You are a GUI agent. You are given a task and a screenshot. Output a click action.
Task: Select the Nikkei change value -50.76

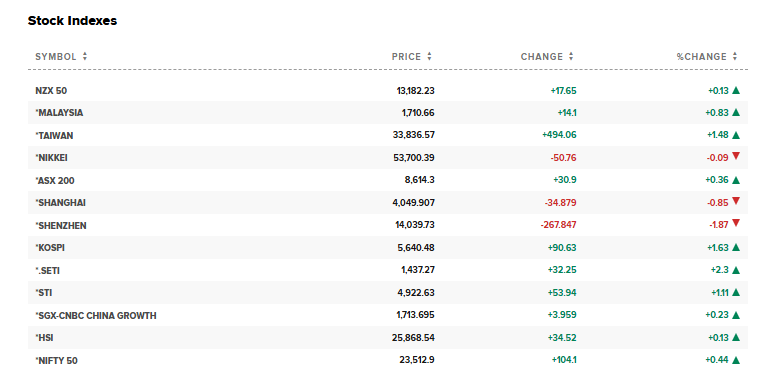(x=563, y=158)
